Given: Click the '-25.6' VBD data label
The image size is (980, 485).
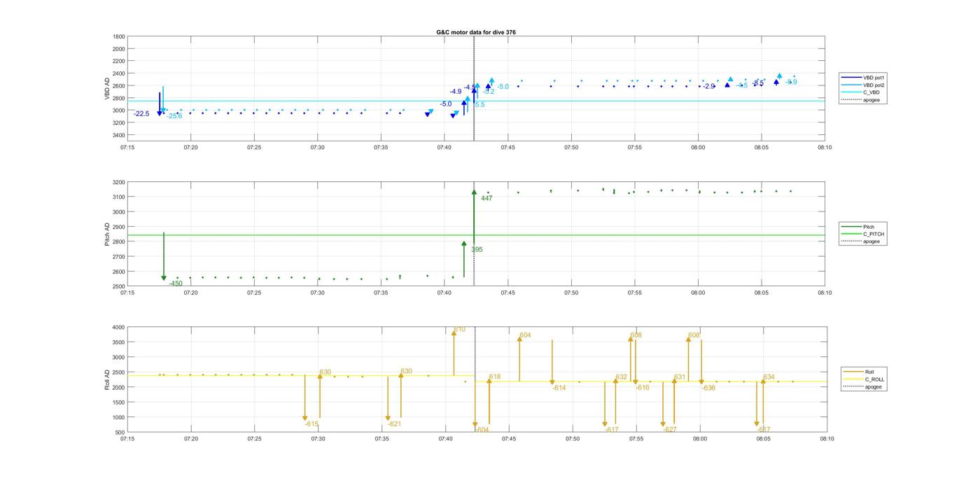Looking at the screenshot, I should 174,115.
